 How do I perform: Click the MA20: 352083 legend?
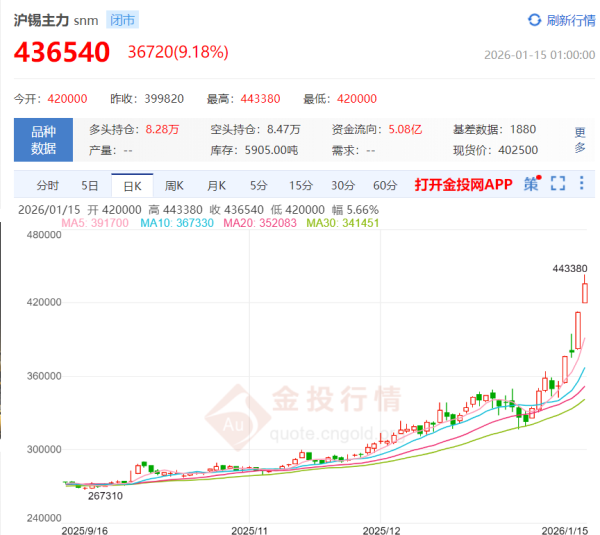[x=260, y=223]
